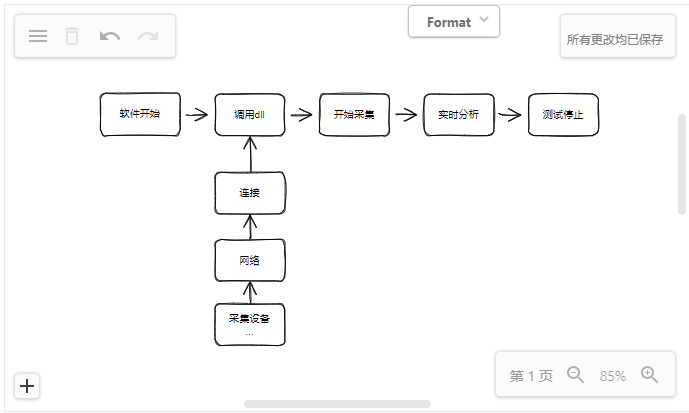Click the delete trash icon

(x=72, y=36)
